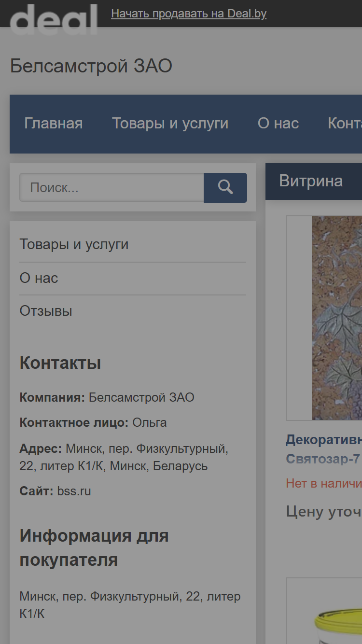
Task: Click the 'Цену уточ…' price text
Action: point(324,511)
